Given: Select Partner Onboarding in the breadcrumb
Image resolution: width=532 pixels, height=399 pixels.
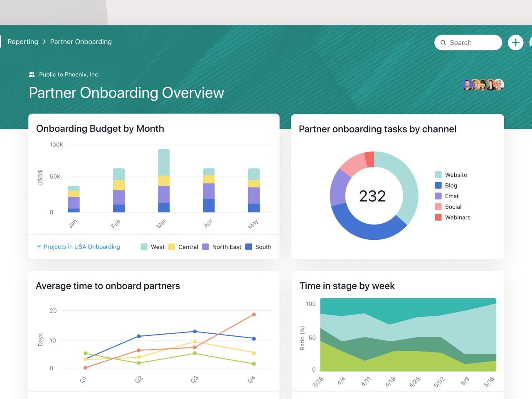Looking at the screenshot, I should click(81, 42).
